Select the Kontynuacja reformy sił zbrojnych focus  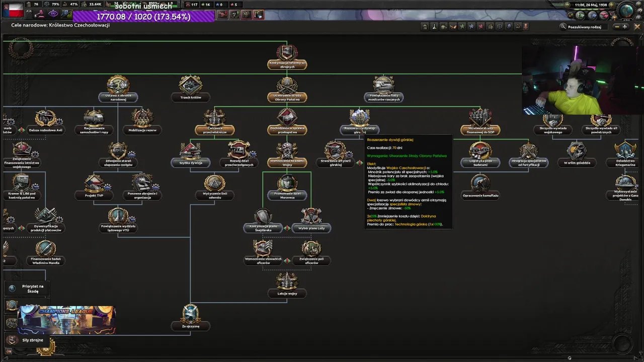point(287,56)
